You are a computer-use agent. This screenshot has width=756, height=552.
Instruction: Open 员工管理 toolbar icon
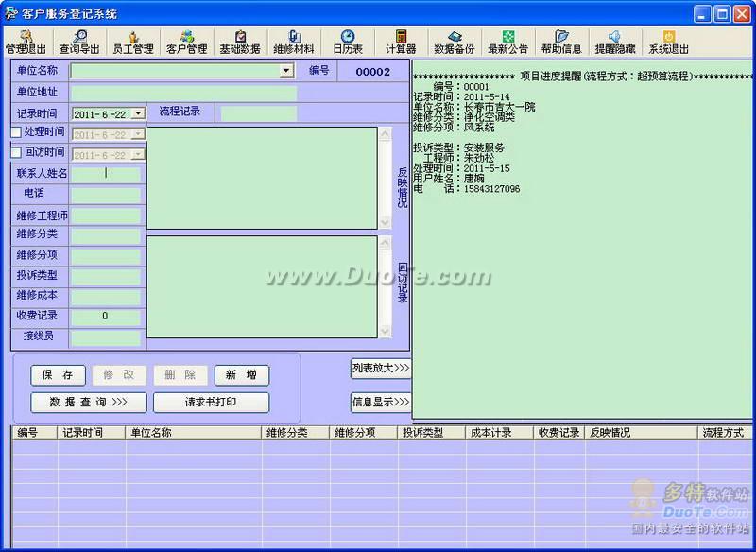click(133, 43)
